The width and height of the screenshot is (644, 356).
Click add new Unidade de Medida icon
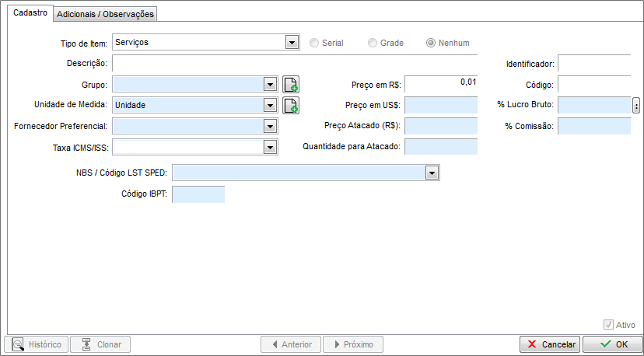coord(290,105)
